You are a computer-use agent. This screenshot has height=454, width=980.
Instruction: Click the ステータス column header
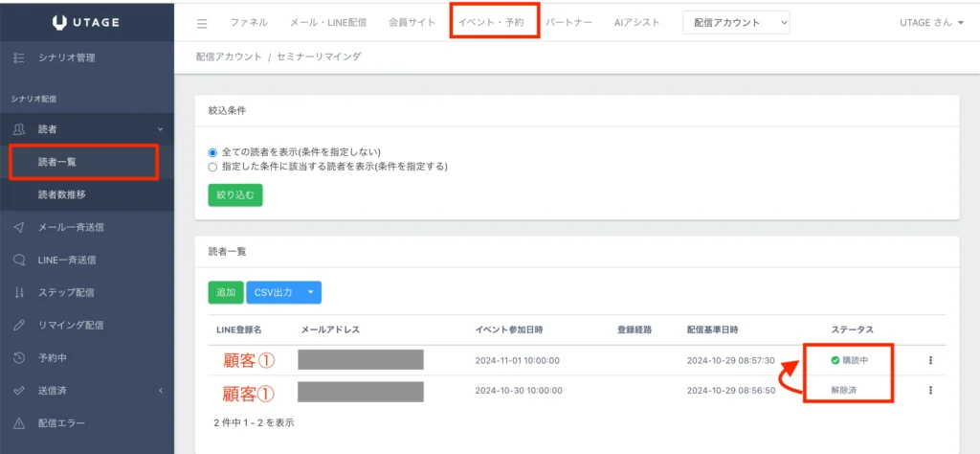pyautogui.click(x=852, y=329)
